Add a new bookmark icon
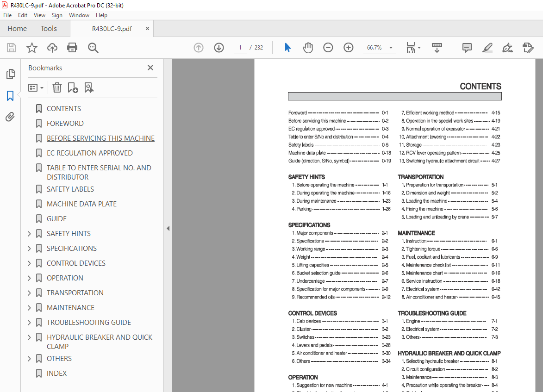 point(73,87)
